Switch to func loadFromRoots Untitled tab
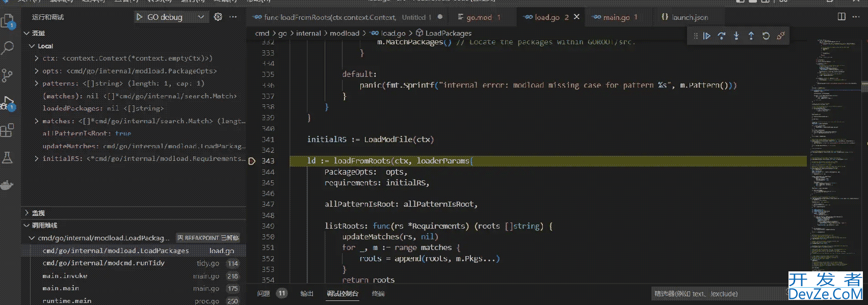 pyautogui.click(x=348, y=17)
